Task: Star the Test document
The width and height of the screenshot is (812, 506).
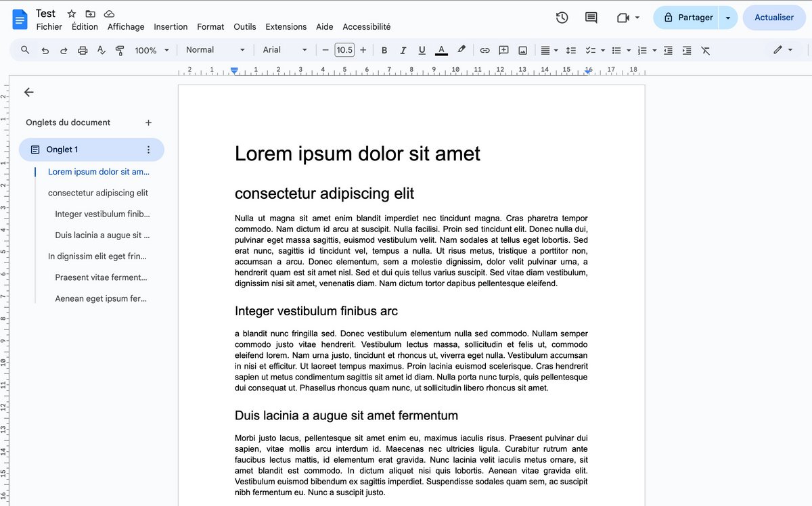Action: tap(72, 14)
